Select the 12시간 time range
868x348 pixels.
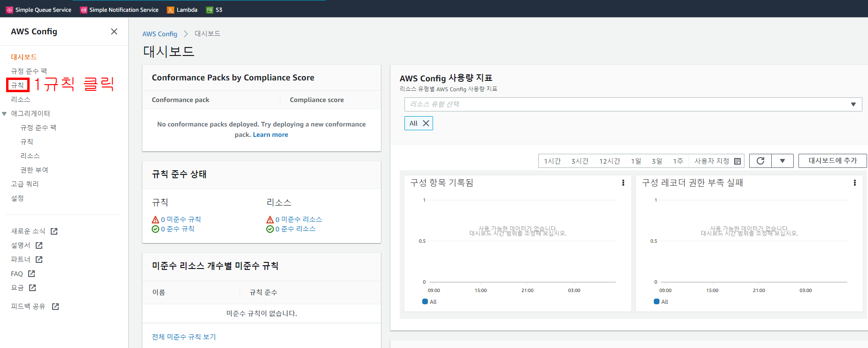(610, 161)
